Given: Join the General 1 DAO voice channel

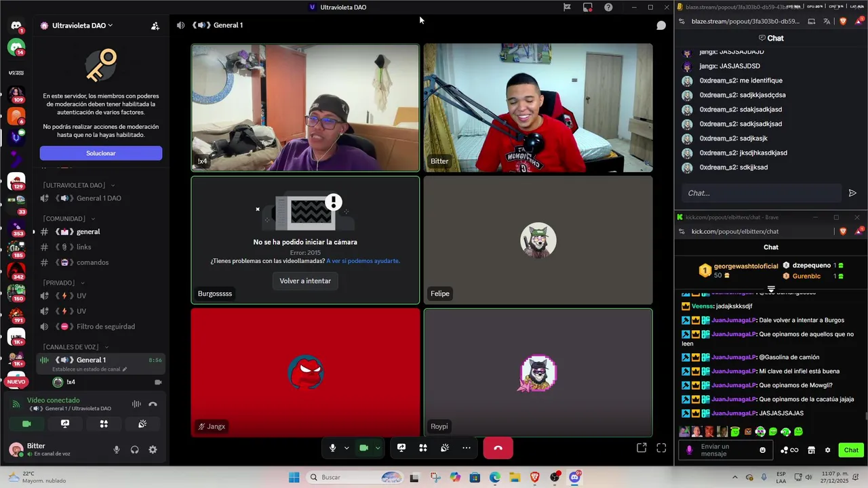Looking at the screenshot, I should point(100,198).
